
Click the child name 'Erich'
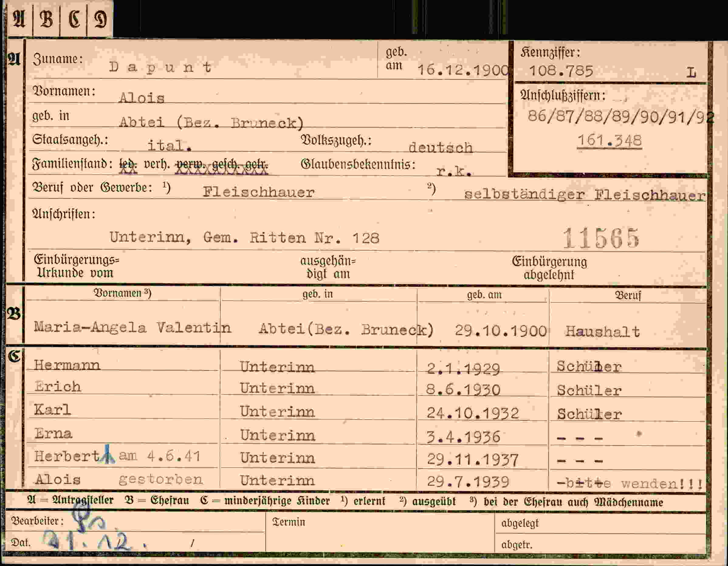tap(58, 387)
